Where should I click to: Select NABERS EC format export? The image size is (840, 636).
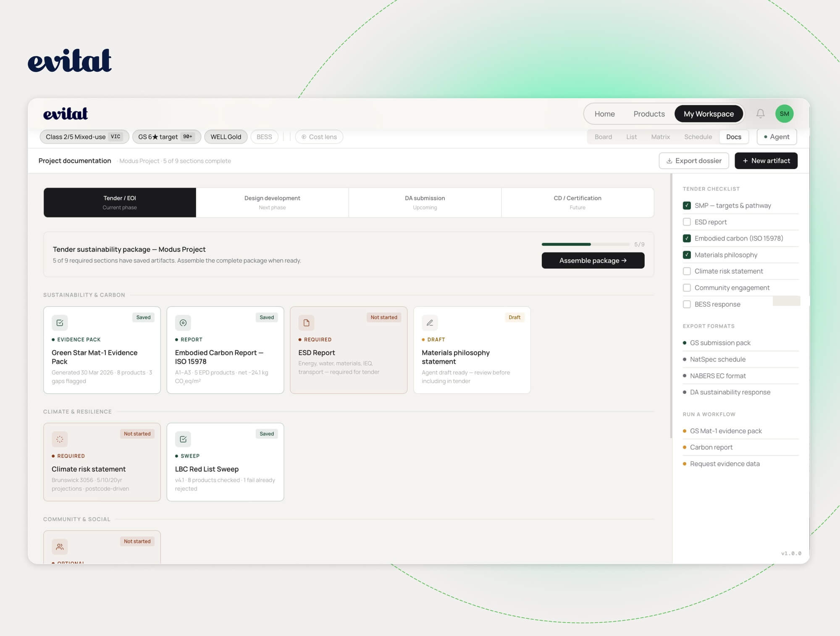(741, 376)
